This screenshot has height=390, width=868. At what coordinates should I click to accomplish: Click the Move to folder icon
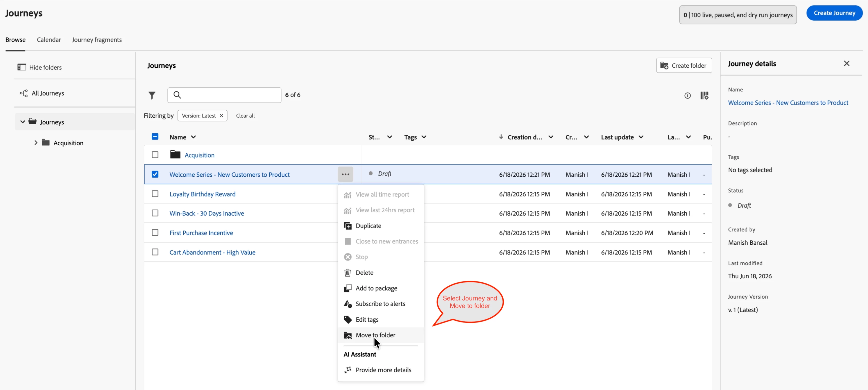[348, 335]
